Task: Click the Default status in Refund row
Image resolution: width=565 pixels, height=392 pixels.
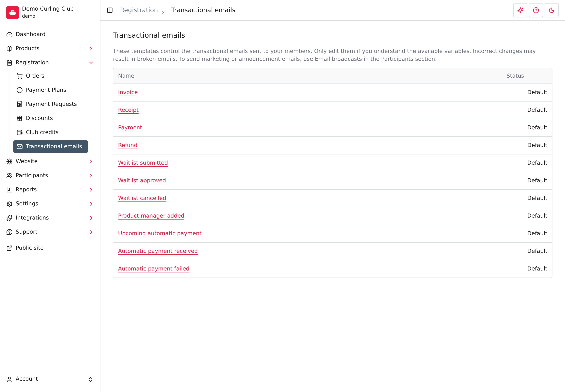Action: 537,145
